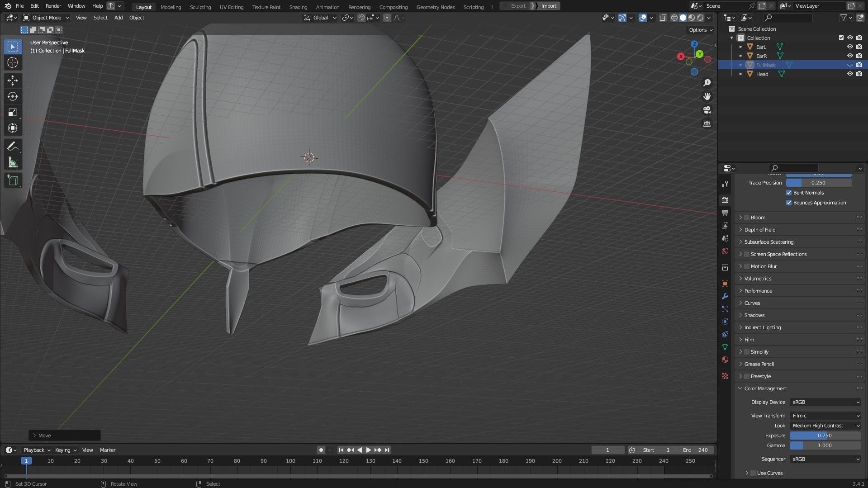This screenshot has width=868, height=488.
Task: Select the Cursor tool in toolbar
Action: tap(13, 62)
